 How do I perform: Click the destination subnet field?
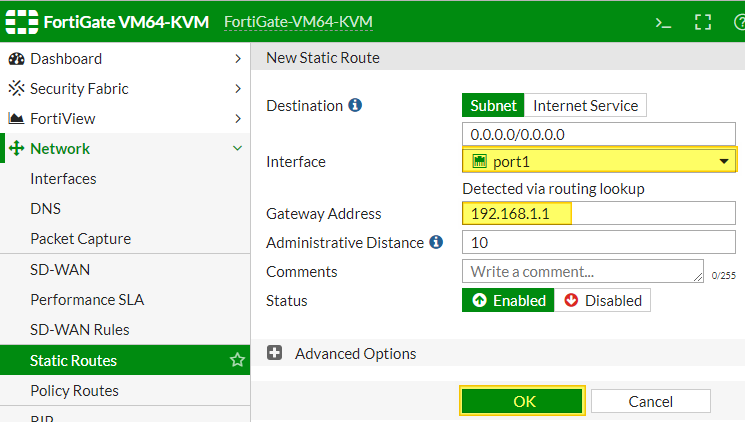point(599,134)
